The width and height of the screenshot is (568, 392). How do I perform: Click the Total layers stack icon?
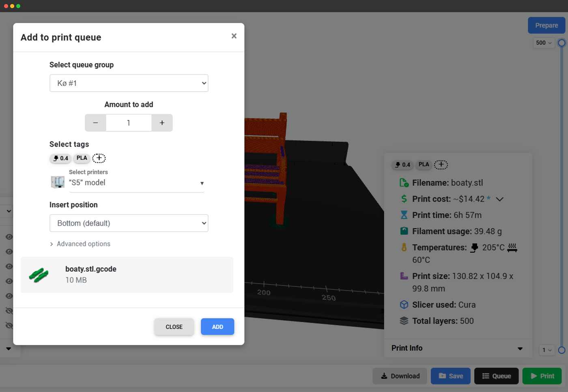tap(404, 321)
